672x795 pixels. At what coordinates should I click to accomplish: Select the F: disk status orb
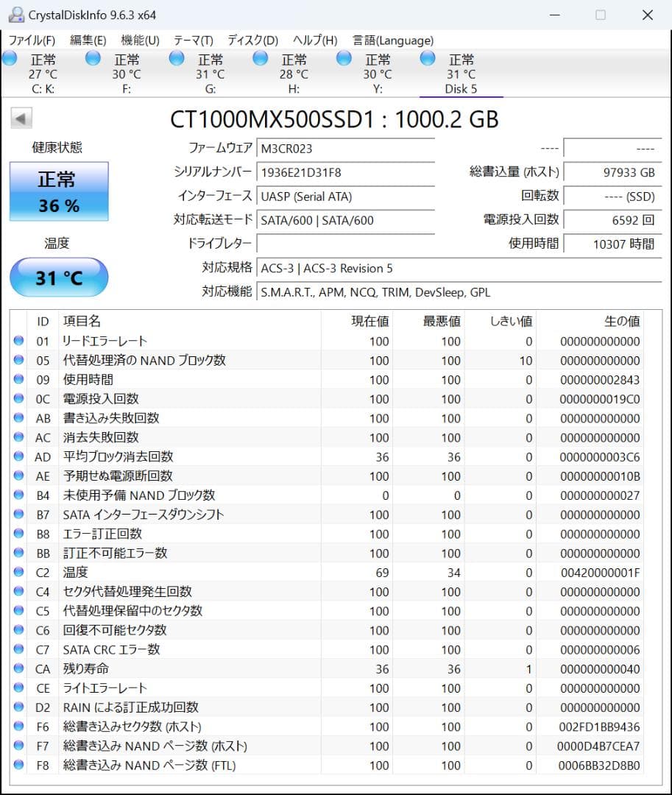(93, 58)
